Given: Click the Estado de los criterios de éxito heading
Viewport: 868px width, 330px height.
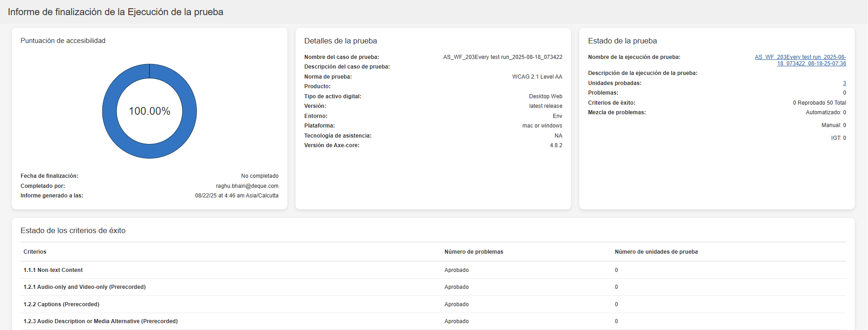Looking at the screenshot, I should (73, 231).
